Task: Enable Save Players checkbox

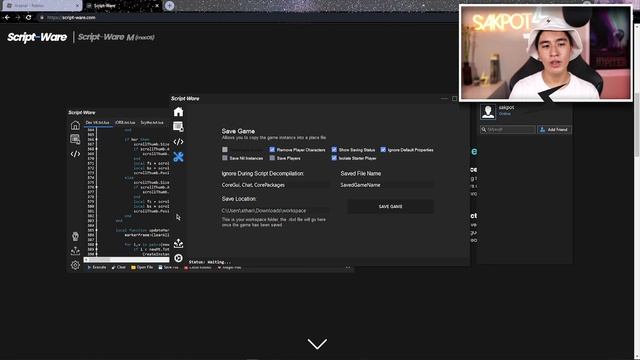Action: pos(272,158)
